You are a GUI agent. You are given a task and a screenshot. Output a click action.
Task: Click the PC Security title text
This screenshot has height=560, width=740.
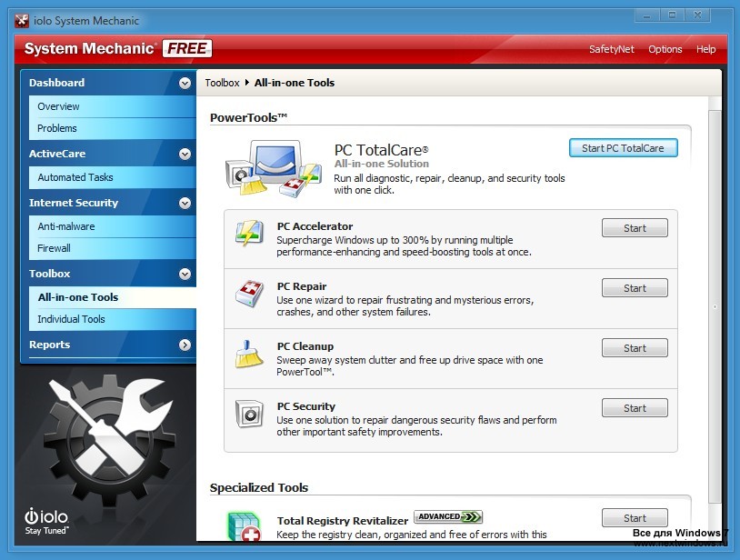coord(305,406)
